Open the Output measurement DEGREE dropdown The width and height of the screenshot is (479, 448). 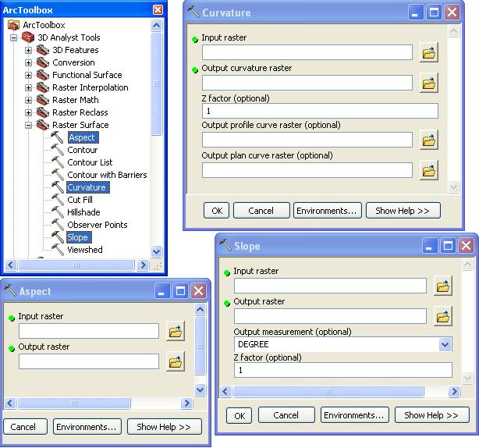pyautogui.click(x=445, y=345)
